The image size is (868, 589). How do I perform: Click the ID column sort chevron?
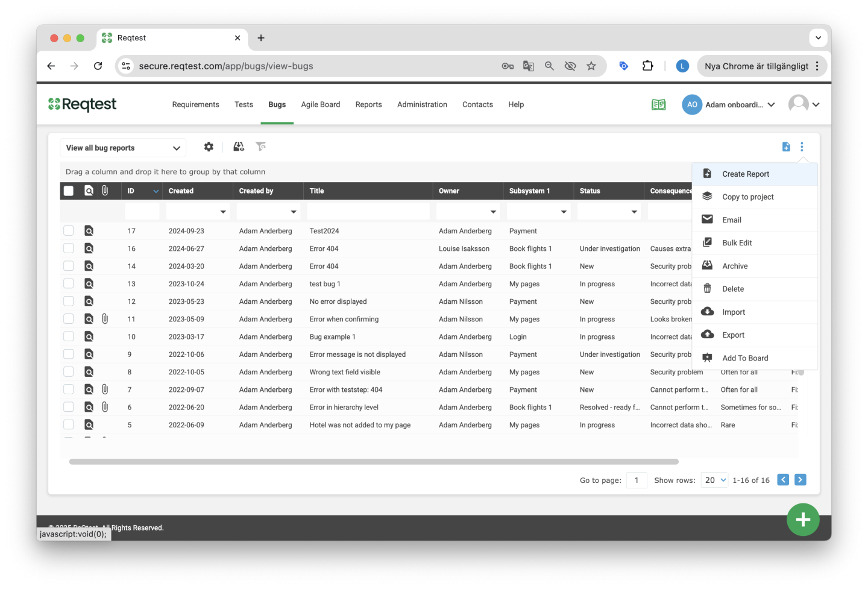point(156,191)
